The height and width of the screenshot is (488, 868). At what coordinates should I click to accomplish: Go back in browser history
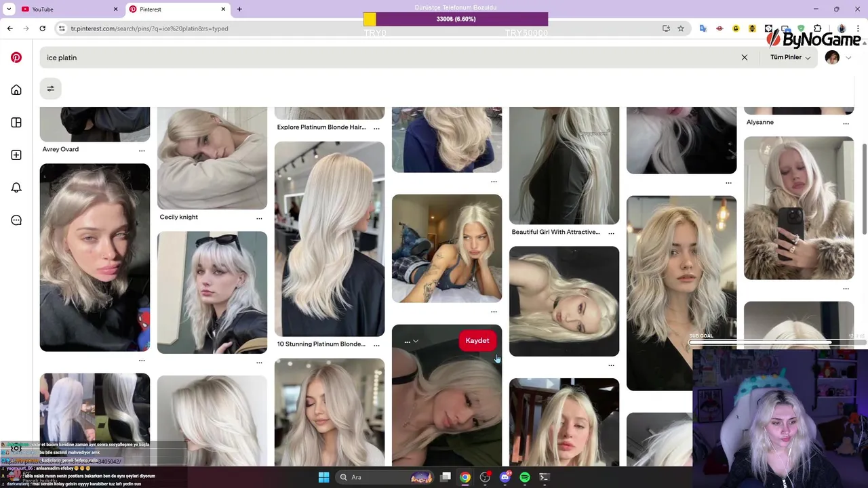(9, 28)
